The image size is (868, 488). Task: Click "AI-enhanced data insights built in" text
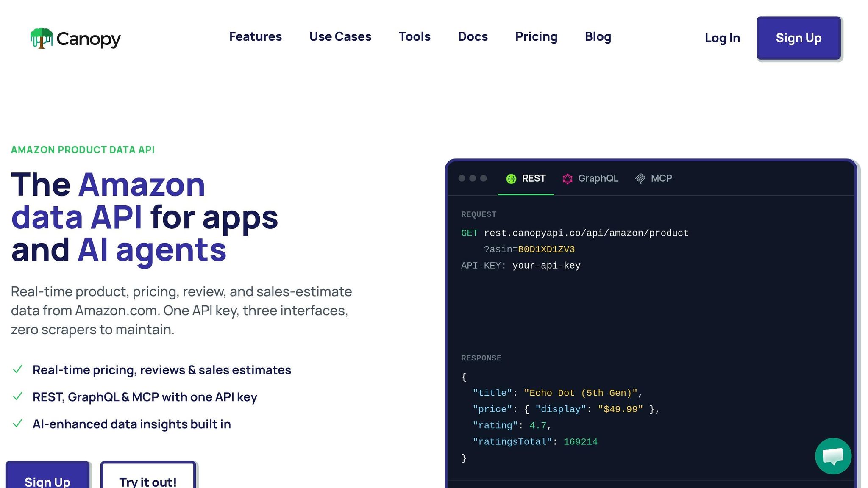coord(132,424)
